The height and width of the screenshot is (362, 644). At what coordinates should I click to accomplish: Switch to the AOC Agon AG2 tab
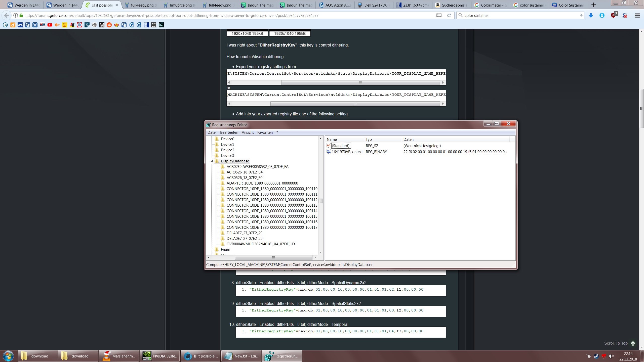335,5
